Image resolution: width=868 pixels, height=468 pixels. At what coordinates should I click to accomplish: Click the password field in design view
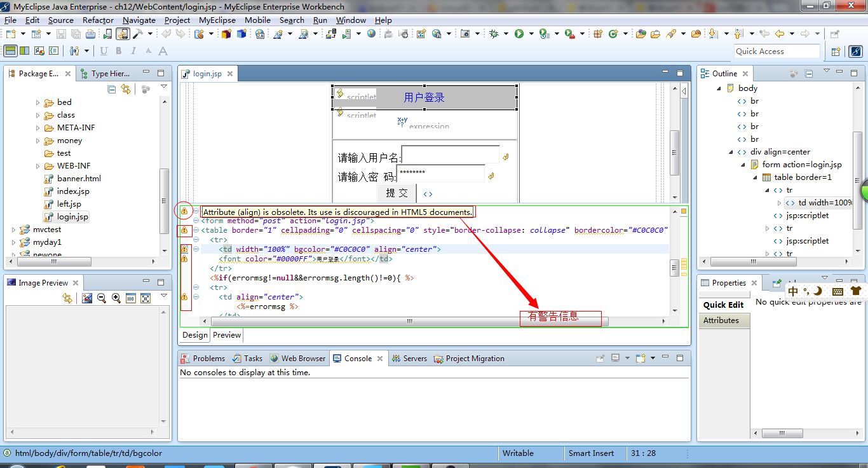click(x=441, y=174)
